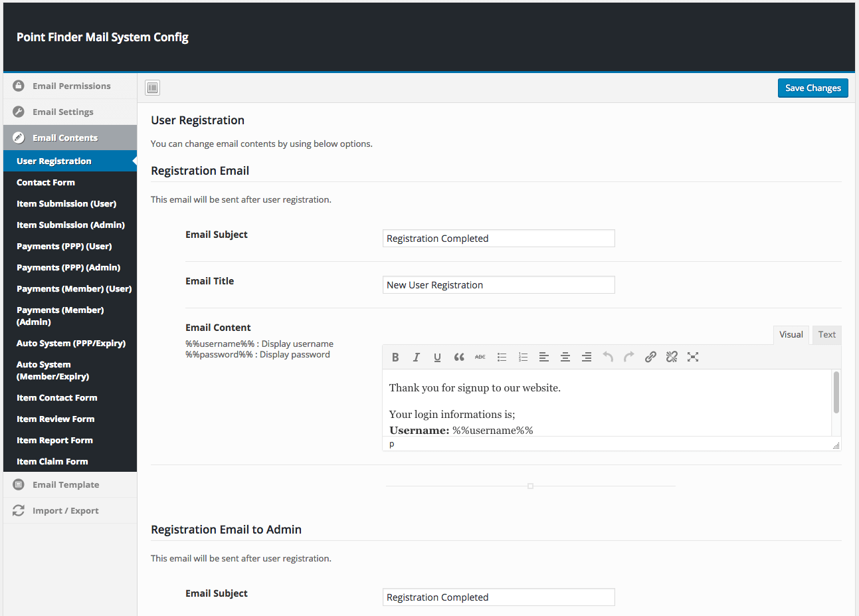Enter fullscreen editor mode
This screenshot has height=616, width=859.
(693, 358)
